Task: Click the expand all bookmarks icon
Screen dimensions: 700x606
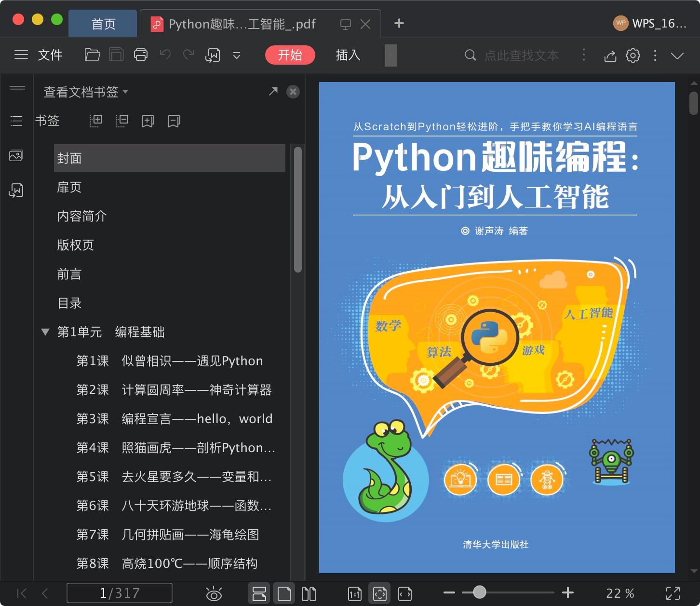Action: 96,121
